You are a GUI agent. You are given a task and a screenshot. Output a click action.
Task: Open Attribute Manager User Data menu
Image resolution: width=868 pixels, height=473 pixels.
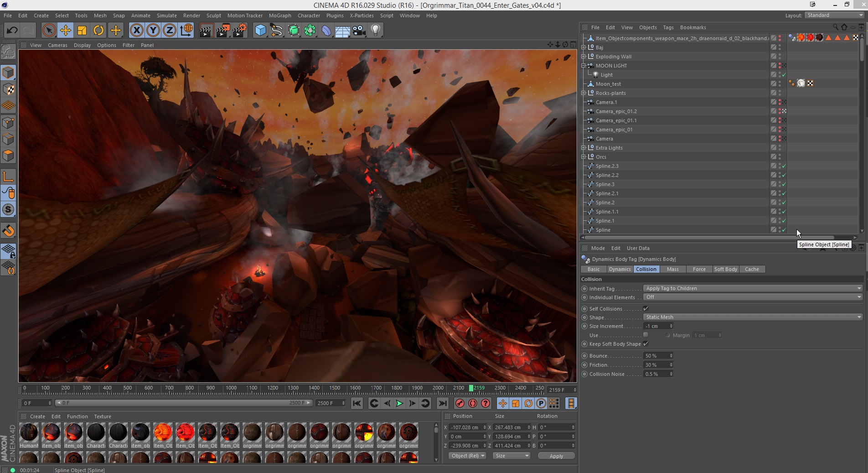pyautogui.click(x=638, y=248)
